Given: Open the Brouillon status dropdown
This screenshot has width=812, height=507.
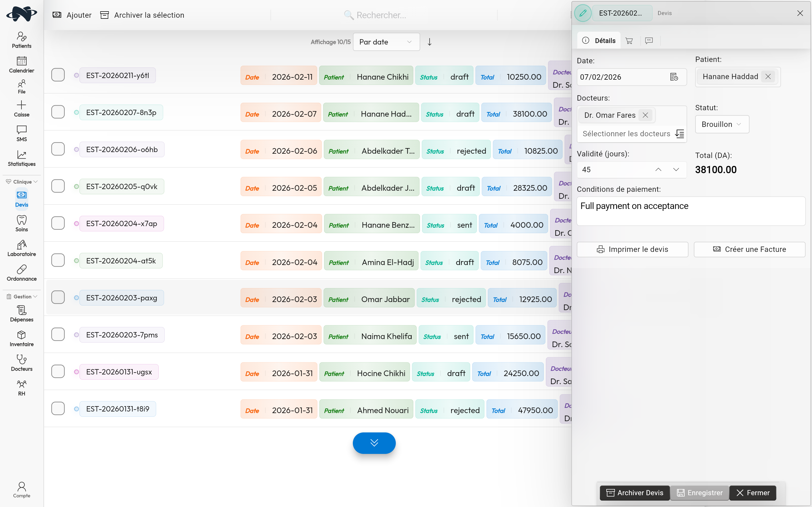Looking at the screenshot, I should click(722, 124).
